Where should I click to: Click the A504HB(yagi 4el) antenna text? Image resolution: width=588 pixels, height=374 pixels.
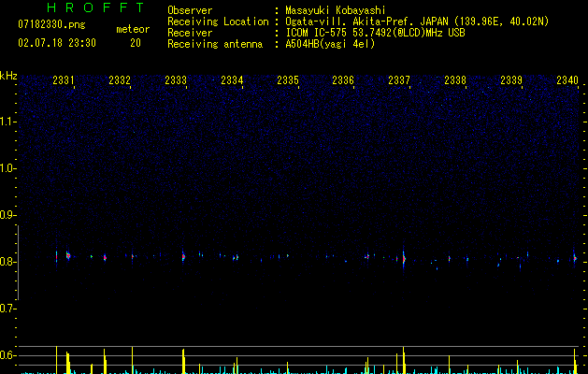[x=330, y=44]
